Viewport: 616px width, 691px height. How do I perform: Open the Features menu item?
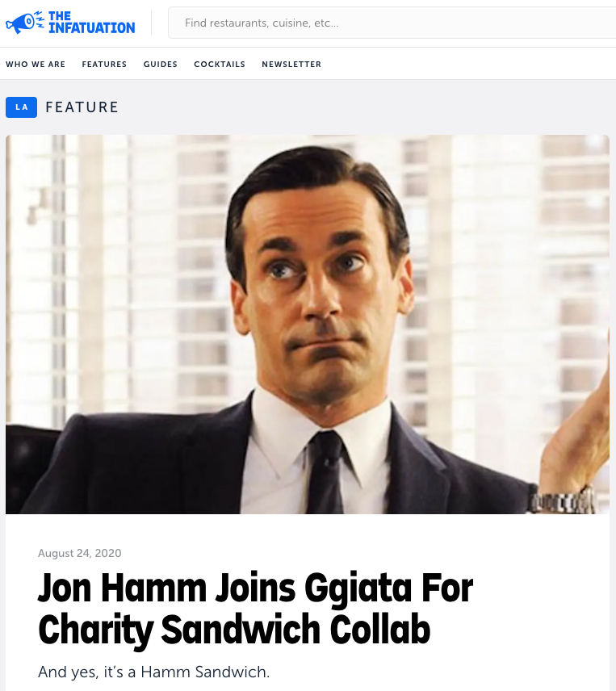104,65
